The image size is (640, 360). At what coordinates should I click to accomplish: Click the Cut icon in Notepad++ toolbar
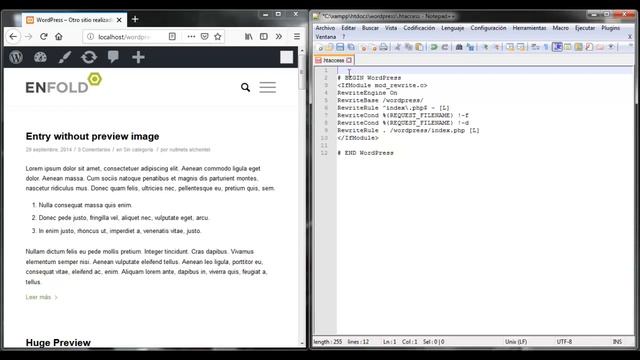[397, 47]
